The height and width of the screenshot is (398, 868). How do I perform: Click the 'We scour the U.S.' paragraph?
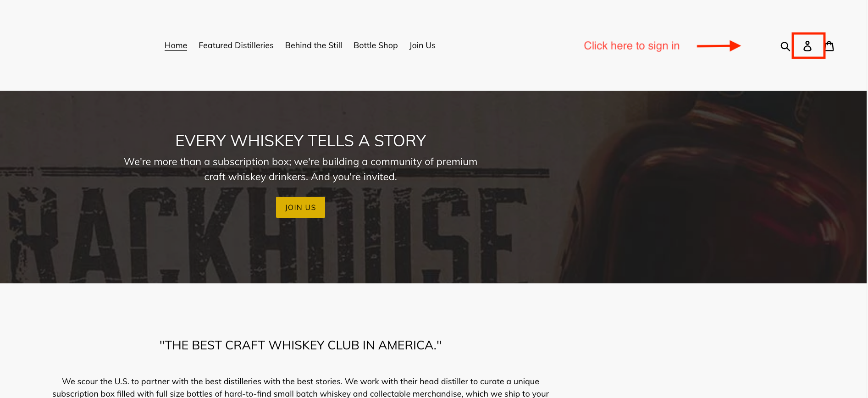click(x=300, y=387)
